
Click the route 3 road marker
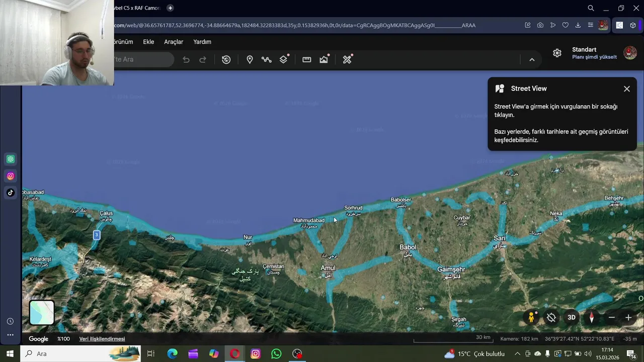[x=97, y=235]
